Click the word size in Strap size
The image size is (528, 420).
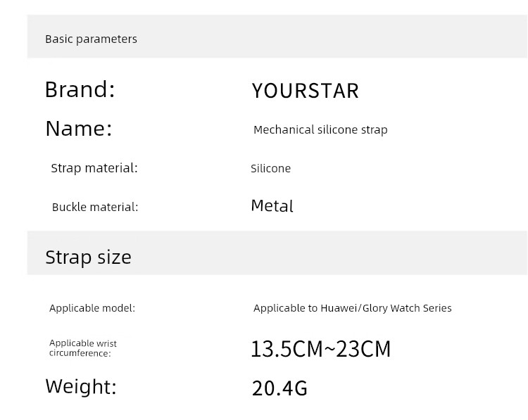tap(115, 257)
